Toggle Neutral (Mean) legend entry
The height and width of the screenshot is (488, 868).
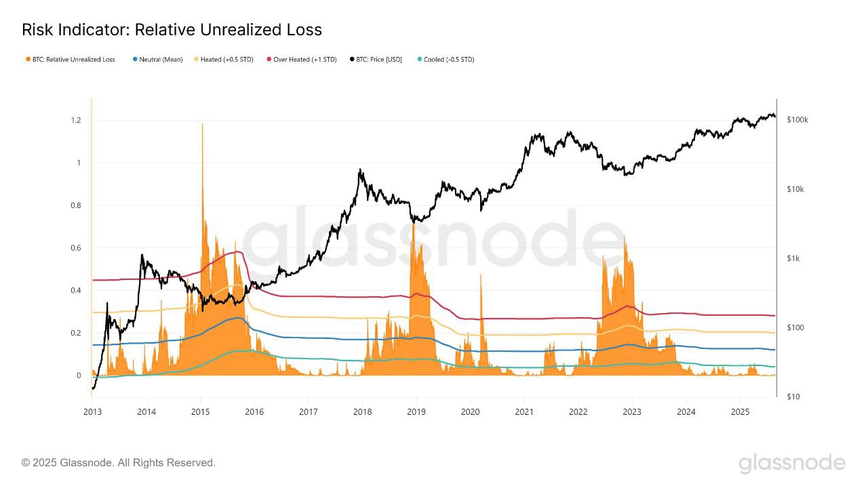tap(157, 60)
